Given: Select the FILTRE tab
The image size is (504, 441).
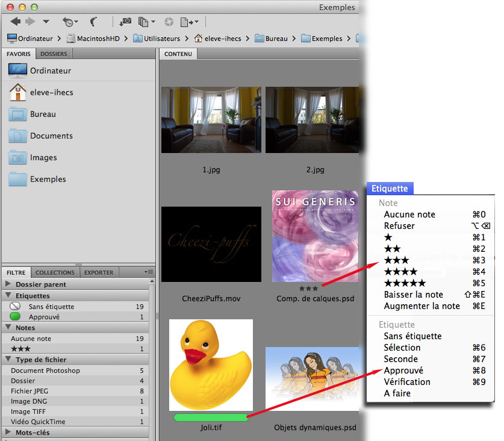Looking at the screenshot, I should (x=16, y=272).
